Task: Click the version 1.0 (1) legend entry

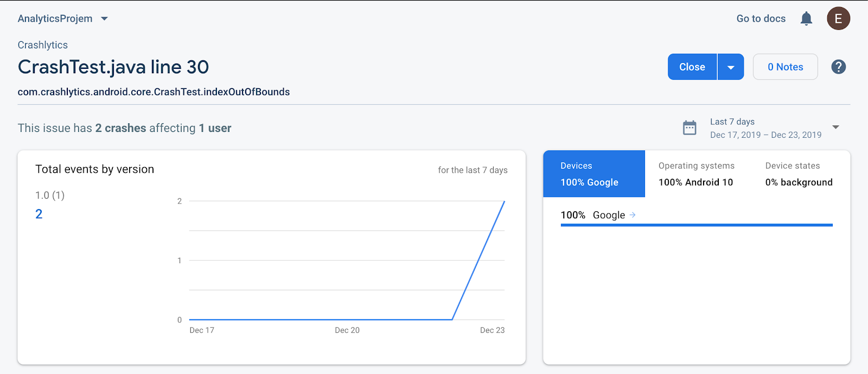Action: point(50,195)
